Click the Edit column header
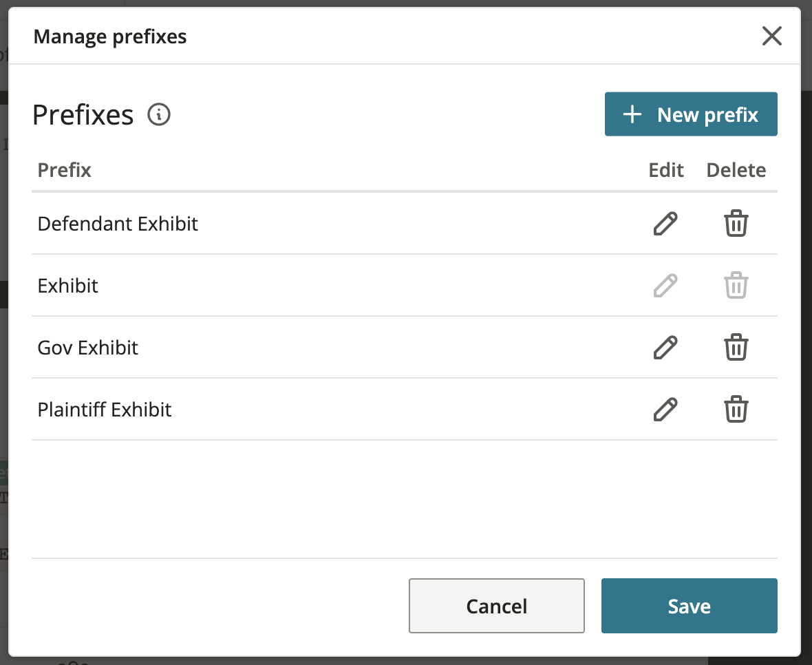Screen dimensions: 812x665 [666, 170]
